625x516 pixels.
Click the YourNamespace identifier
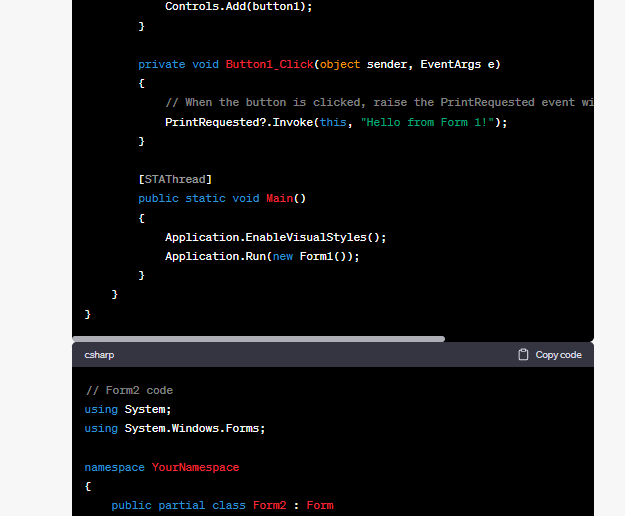195,467
